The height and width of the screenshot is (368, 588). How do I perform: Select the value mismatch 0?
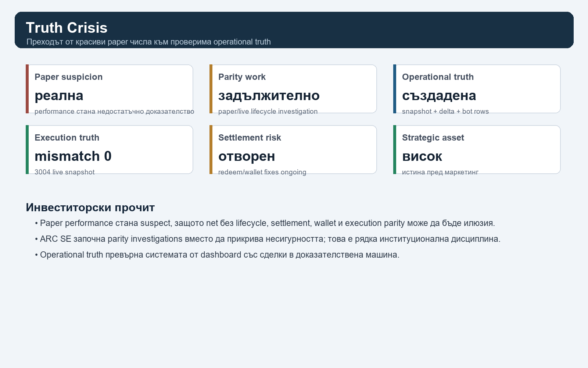click(x=73, y=156)
